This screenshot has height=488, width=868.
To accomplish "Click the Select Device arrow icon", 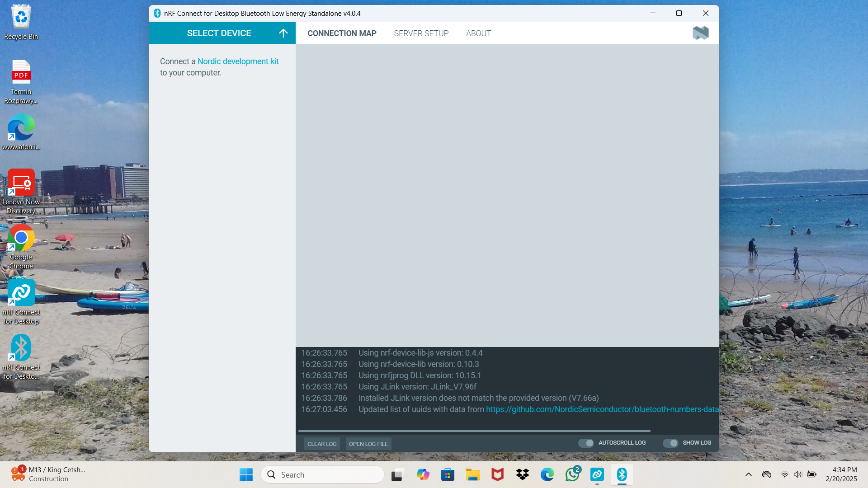I will pyautogui.click(x=283, y=33).
